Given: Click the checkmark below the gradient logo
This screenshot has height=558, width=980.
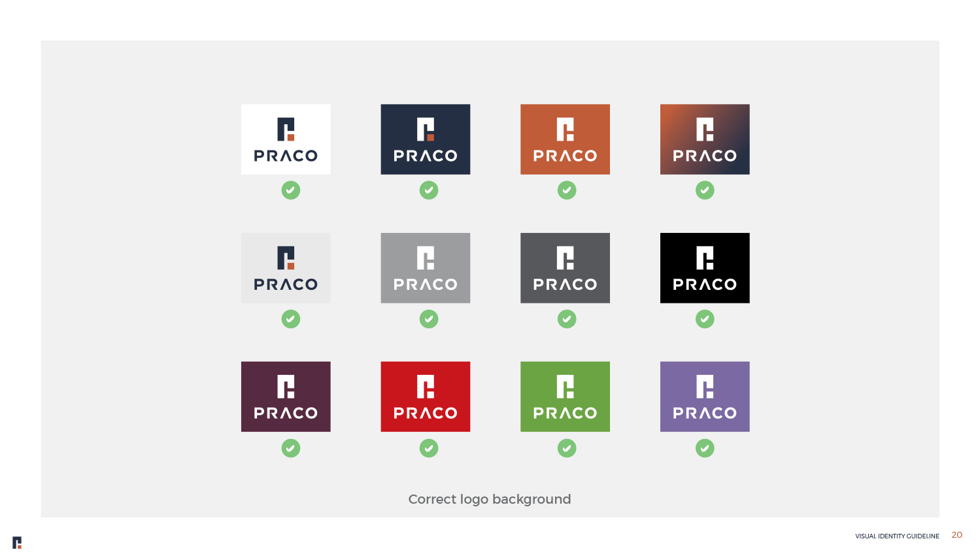Looking at the screenshot, I should point(705,190).
